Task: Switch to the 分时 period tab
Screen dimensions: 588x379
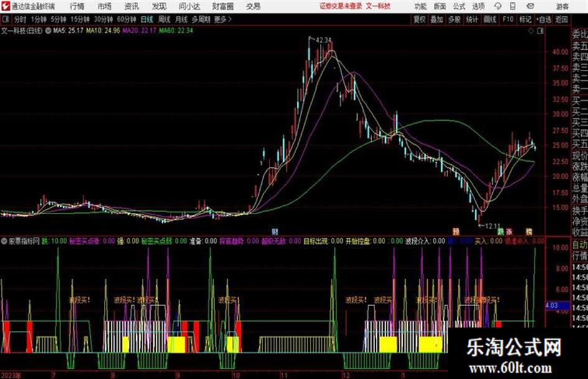Action: pos(21,19)
